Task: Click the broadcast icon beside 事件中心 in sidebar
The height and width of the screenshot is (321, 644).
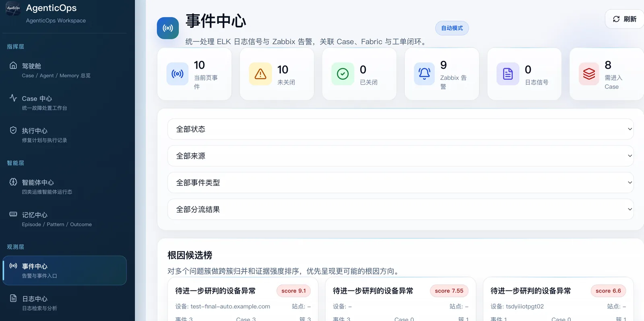Action: pyautogui.click(x=13, y=265)
